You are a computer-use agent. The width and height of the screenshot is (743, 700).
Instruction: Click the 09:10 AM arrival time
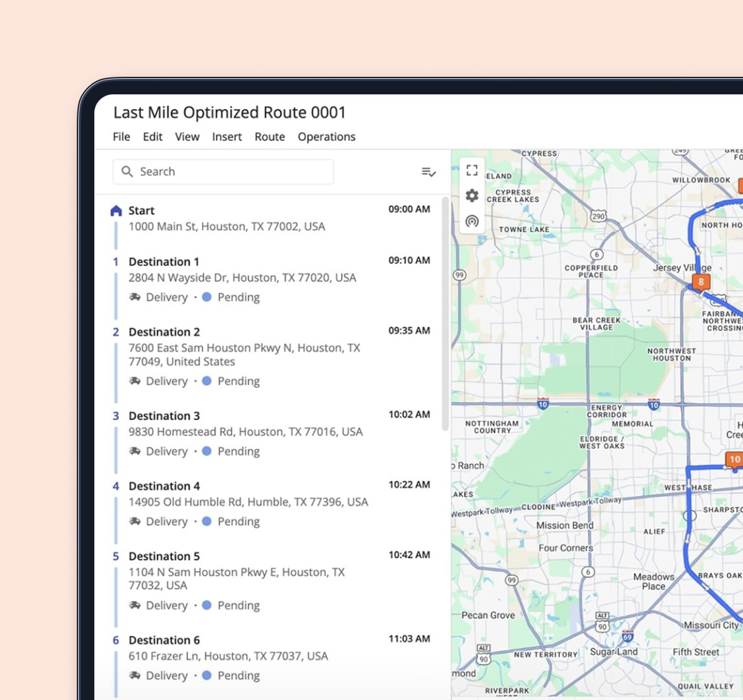point(409,260)
